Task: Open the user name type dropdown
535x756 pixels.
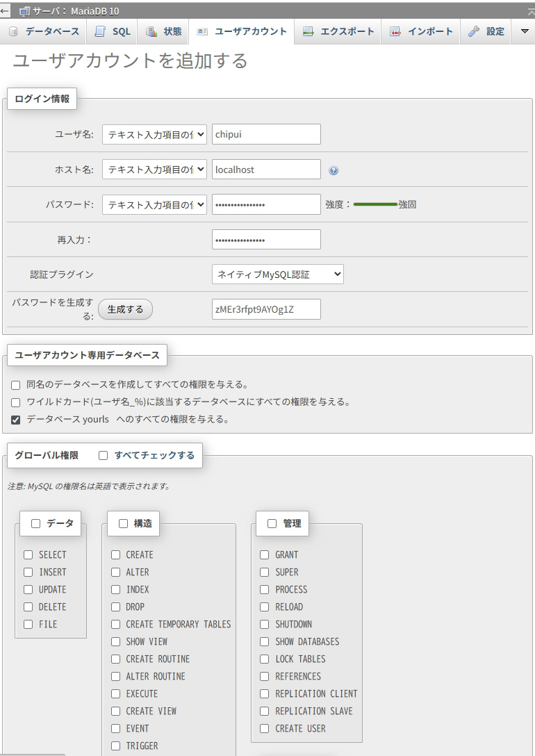Action: pos(154,134)
